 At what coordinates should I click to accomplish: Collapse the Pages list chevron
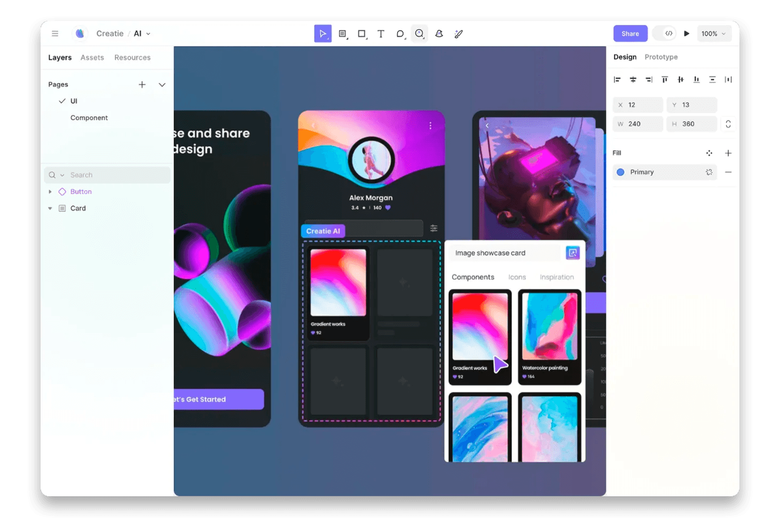(x=162, y=84)
